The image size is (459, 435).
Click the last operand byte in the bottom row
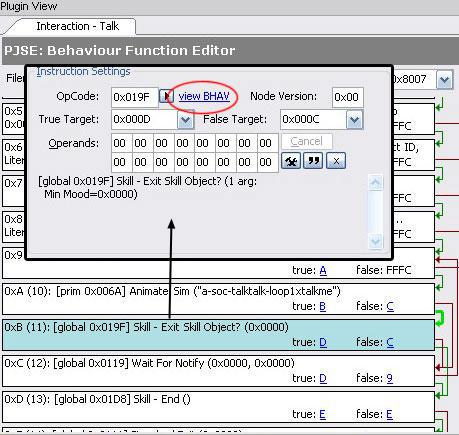(x=268, y=162)
